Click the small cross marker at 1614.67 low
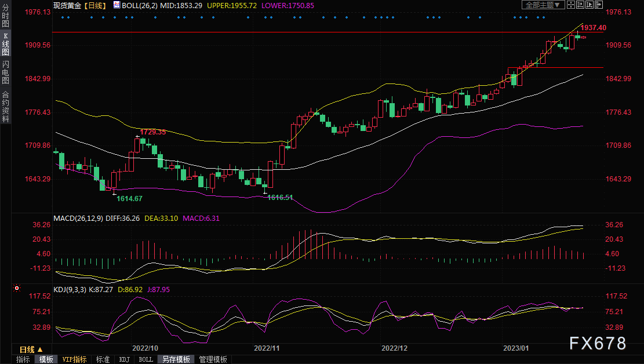 114,194
